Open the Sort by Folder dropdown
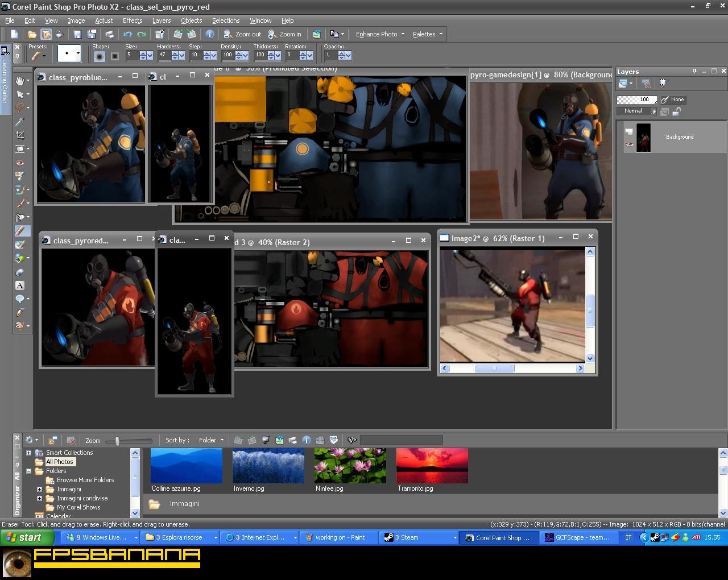 [x=211, y=440]
